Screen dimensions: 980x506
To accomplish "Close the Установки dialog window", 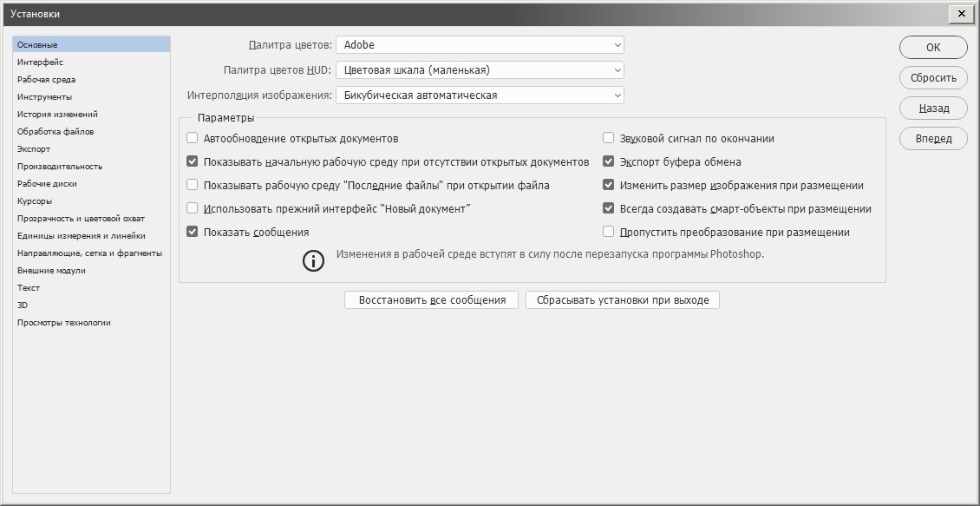I will coord(958,14).
